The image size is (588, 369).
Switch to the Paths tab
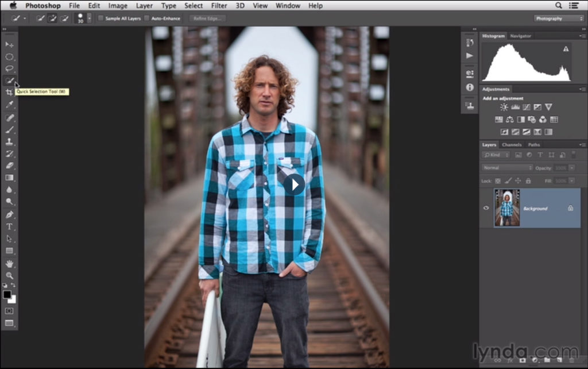tap(533, 144)
